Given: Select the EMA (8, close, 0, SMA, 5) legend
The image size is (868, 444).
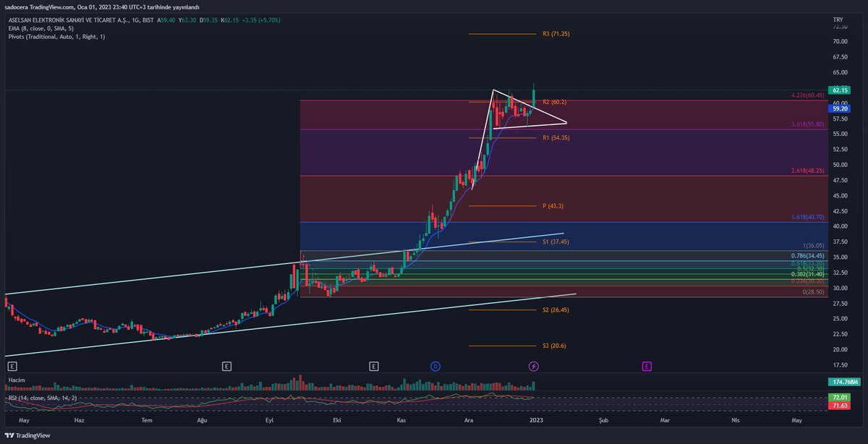Looking at the screenshot, I should [43, 28].
